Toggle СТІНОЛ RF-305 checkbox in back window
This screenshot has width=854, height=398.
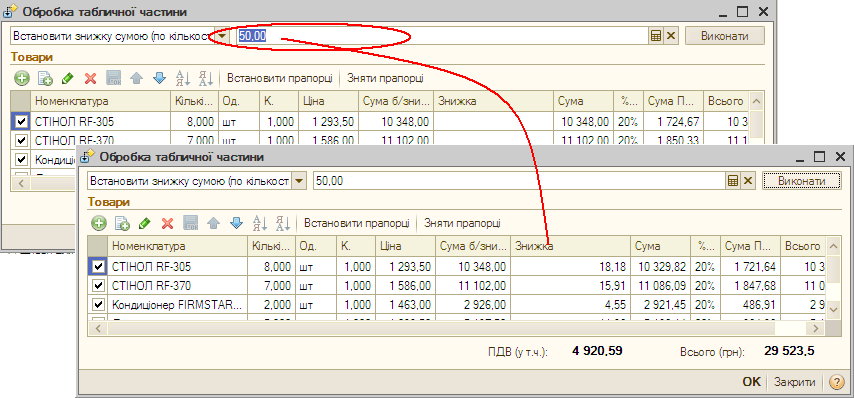click(21, 122)
